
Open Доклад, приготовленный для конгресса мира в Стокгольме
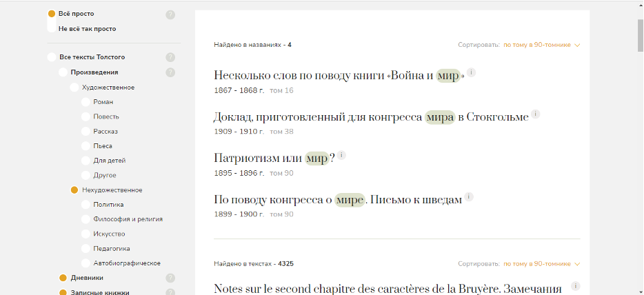[371, 117]
